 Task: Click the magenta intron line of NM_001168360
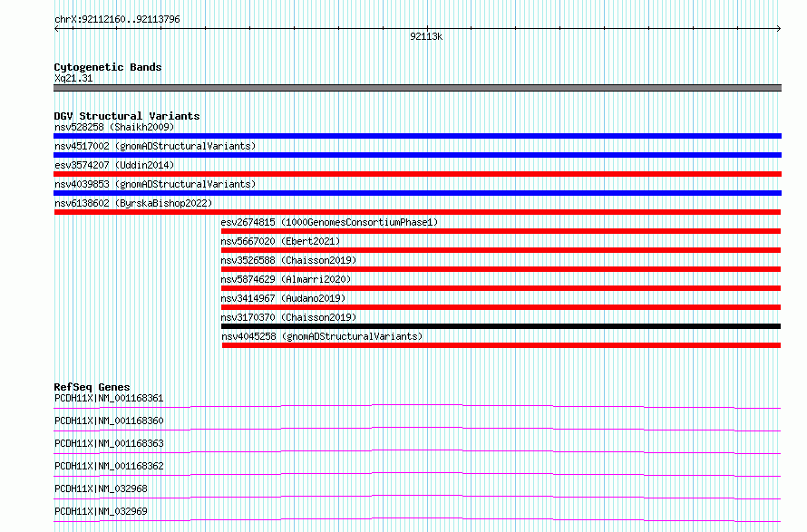click(417, 429)
